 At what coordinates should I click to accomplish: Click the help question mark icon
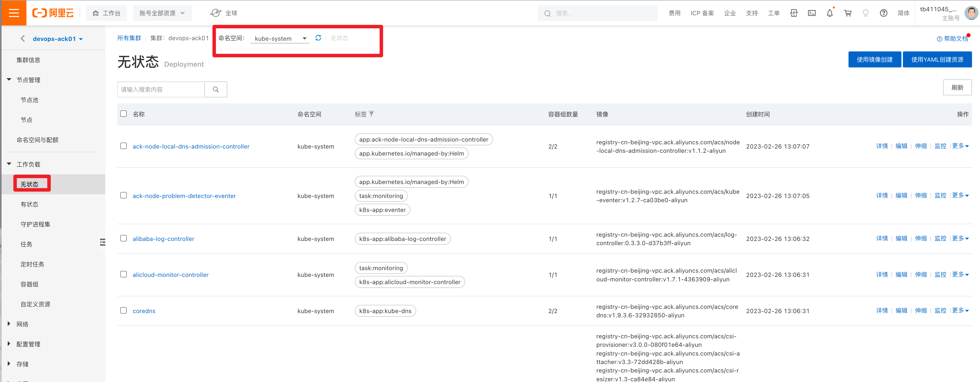point(884,13)
